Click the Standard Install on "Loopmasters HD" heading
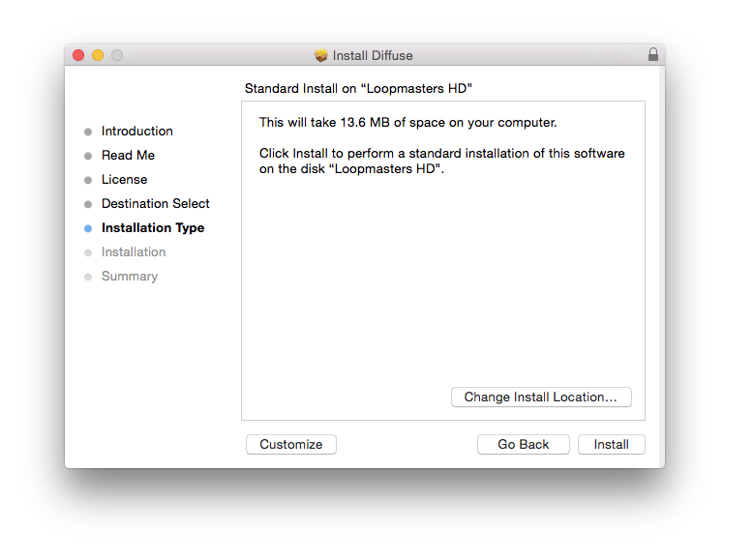 pyautogui.click(x=358, y=88)
